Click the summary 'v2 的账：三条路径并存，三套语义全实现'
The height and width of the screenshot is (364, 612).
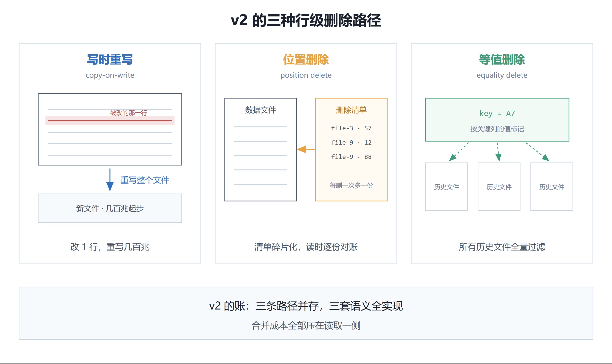[306, 306]
